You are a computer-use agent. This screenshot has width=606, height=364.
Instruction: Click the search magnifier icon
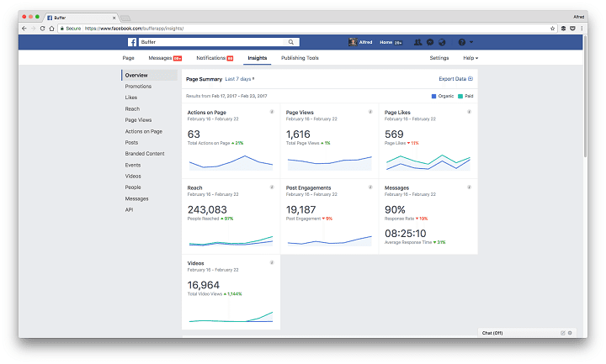(x=291, y=42)
